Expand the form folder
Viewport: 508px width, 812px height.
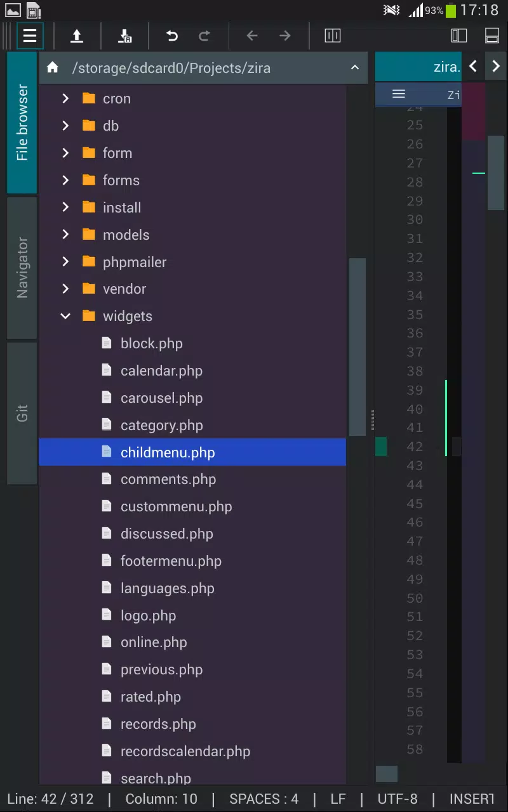coord(65,153)
